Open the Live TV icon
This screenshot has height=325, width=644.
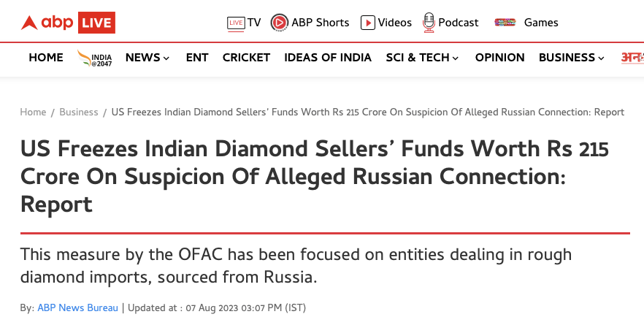(x=235, y=23)
